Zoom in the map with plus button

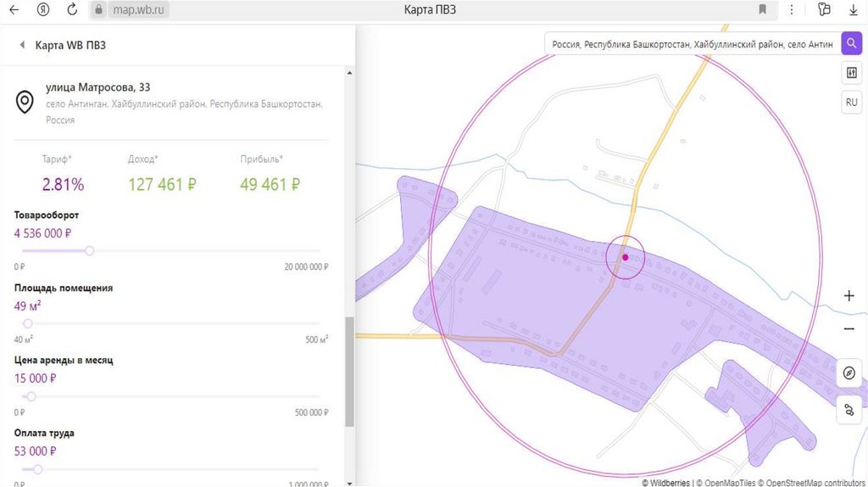coord(849,296)
